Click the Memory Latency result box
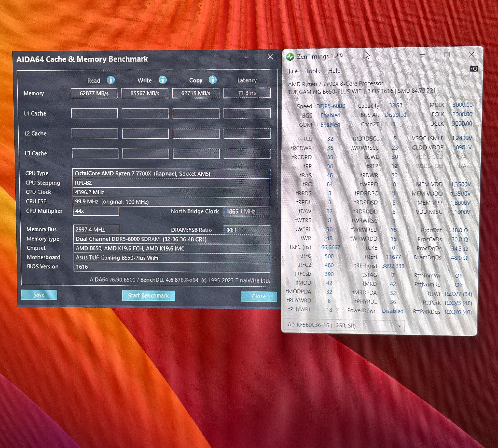The width and height of the screenshot is (498, 448). coord(247,93)
